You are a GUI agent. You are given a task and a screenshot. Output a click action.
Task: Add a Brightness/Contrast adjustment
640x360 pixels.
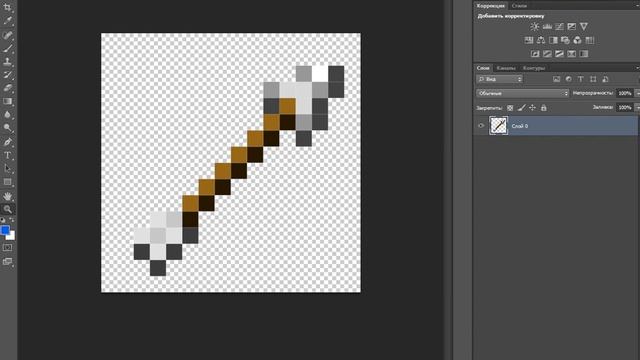coord(534,27)
